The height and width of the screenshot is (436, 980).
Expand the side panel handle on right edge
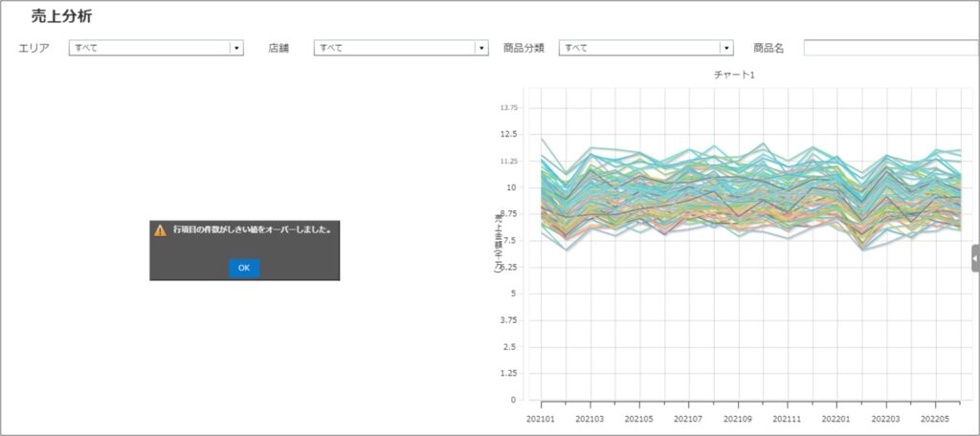click(975, 258)
